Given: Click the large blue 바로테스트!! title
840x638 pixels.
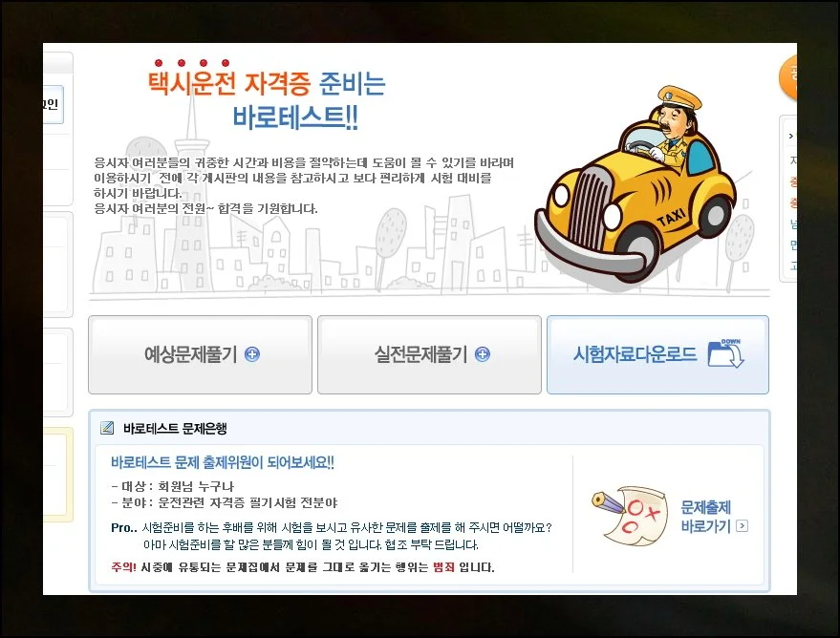Looking at the screenshot, I should click(295, 117).
